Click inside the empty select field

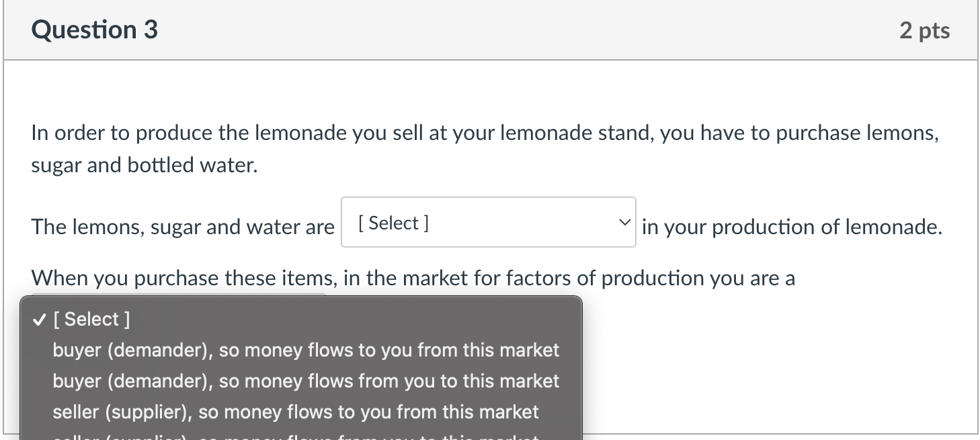(471, 222)
